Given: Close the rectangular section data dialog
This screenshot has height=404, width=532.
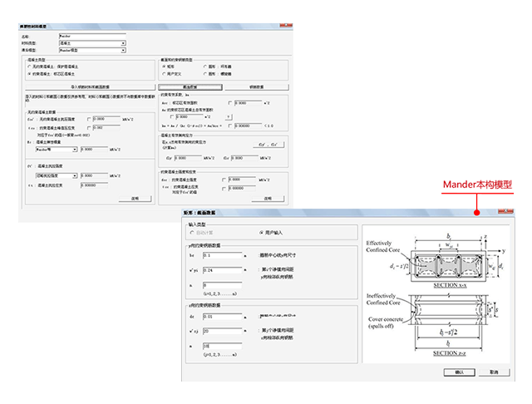Looking at the screenshot, I should (505, 211).
